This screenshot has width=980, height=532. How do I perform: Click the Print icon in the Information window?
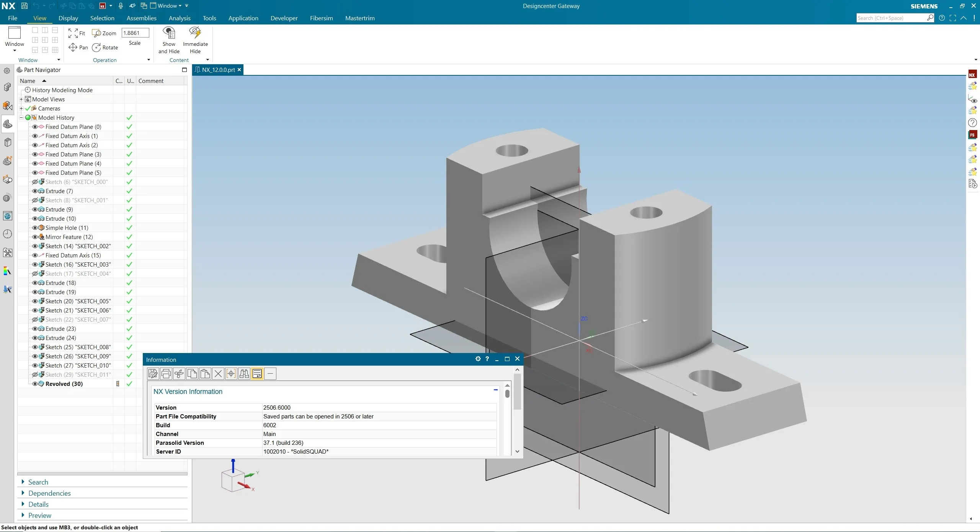click(x=165, y=374)
